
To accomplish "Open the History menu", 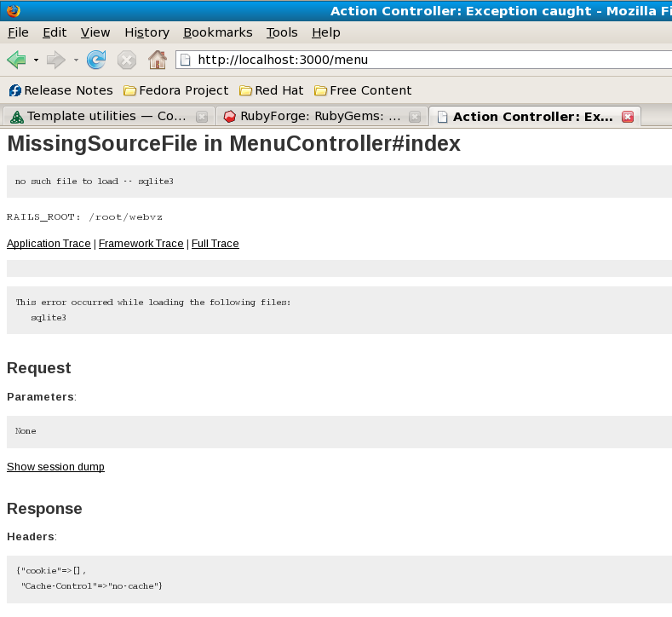I will click(146, 32).
